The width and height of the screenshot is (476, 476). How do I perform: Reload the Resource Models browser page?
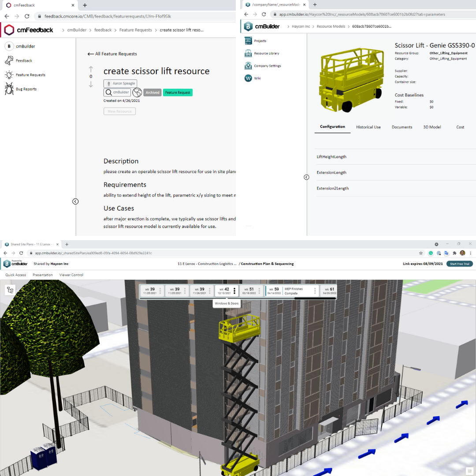click(264, 14)
